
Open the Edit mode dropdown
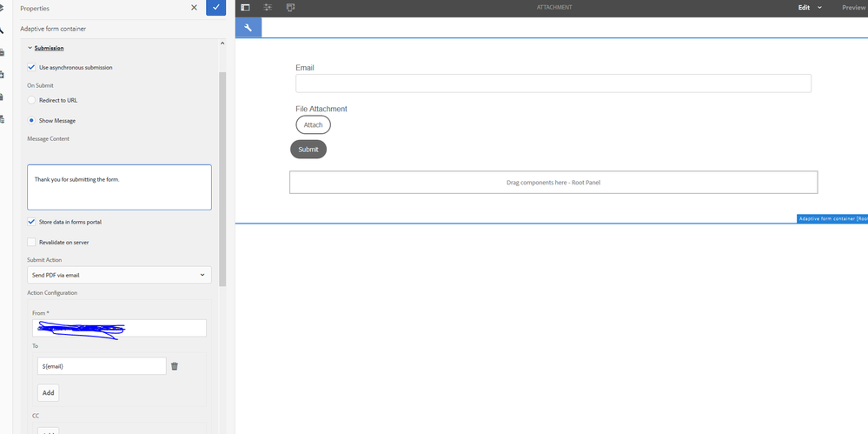tap(810, 8)
